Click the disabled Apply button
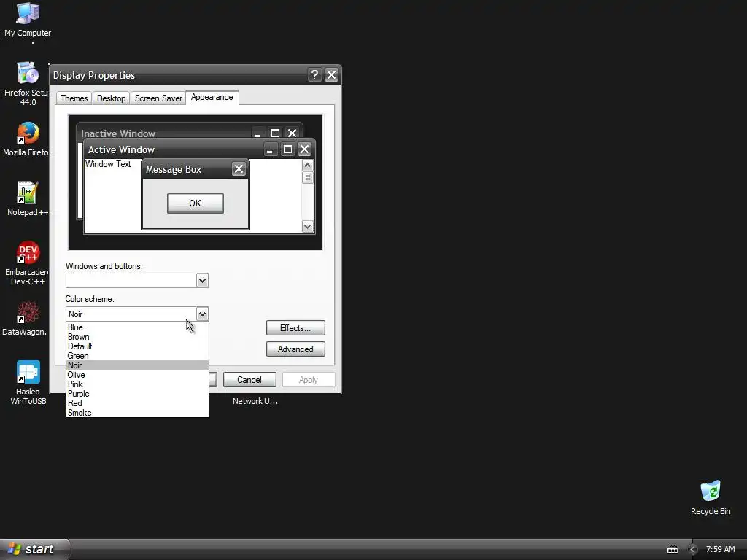 (x=309, y=379)
